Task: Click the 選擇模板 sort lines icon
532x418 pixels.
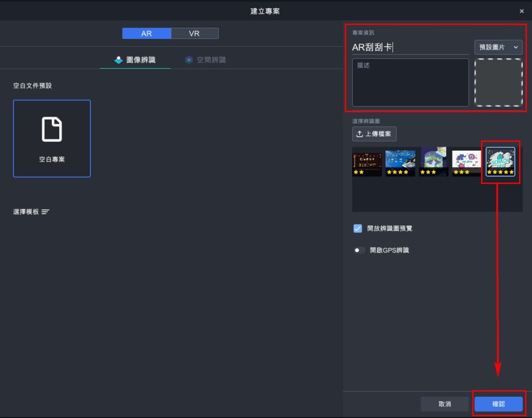Action: [46, 212]
